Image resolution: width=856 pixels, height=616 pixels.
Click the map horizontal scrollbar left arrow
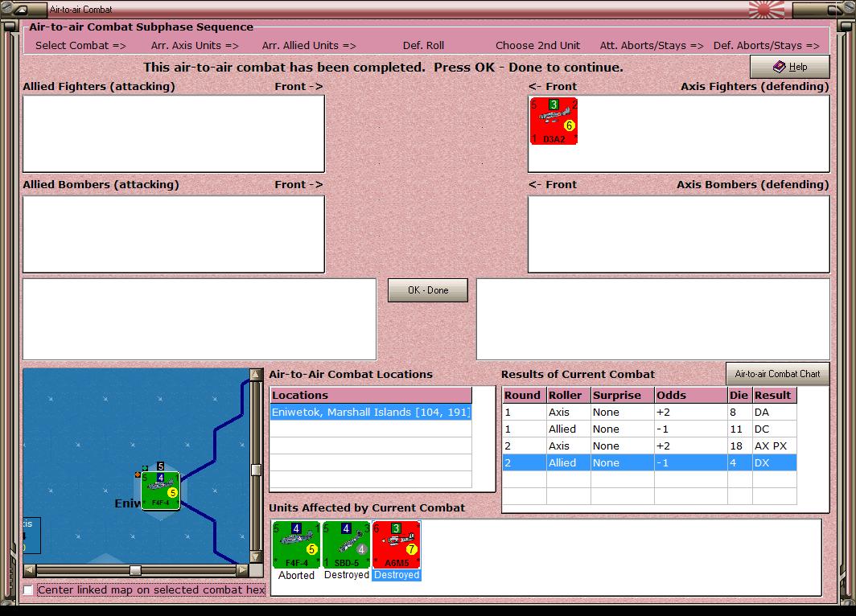point(30,570)
